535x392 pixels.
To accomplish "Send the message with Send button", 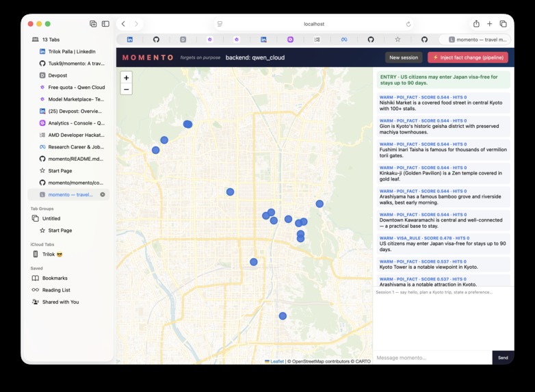I will [x=503, y=358].
